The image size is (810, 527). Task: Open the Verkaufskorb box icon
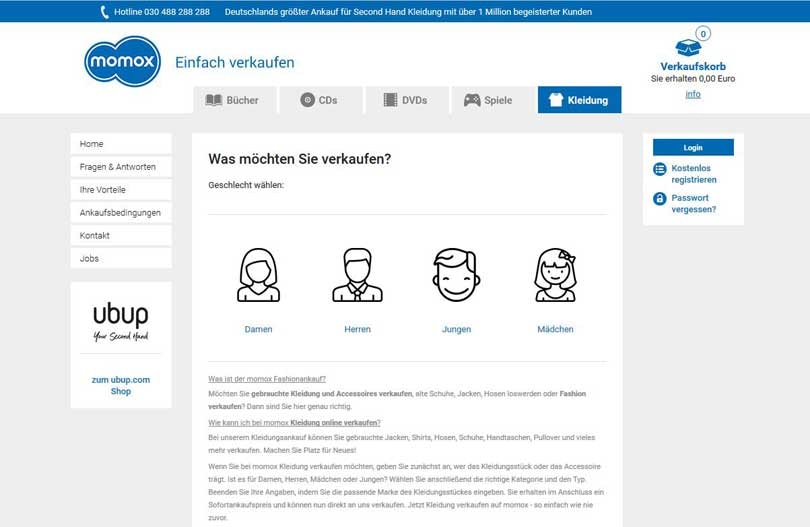click(688, 47)
